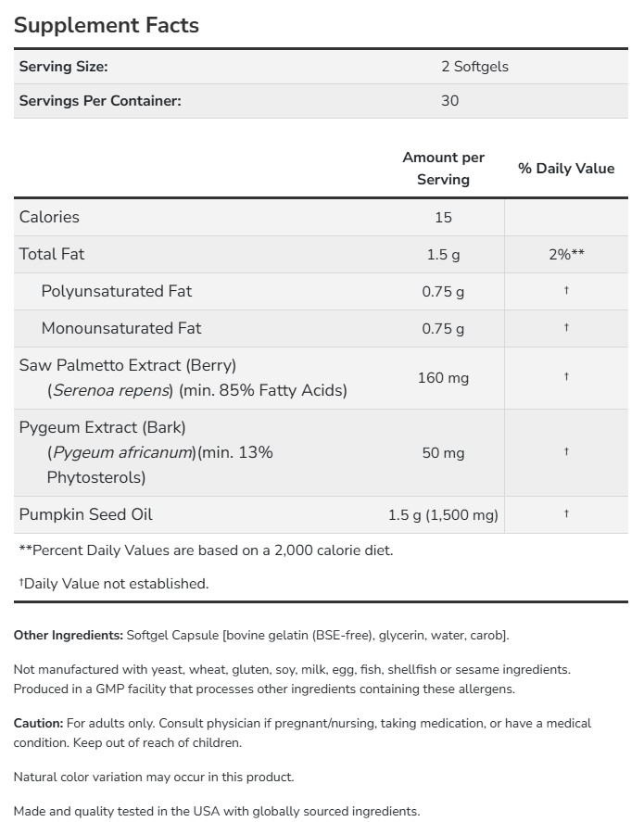
Task: Click the Pumpkin Seed Oil row label
Action: pyautogui.click(x=86, y=514)
